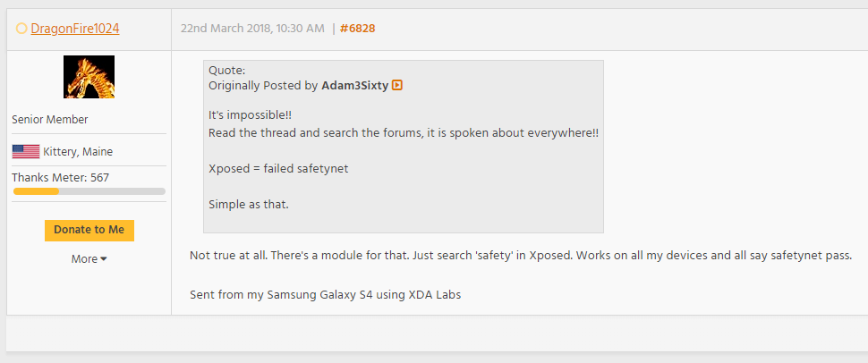This screenshot has width=868, height=363.
Task: Click the quoted line "It's impossible!!"
Action: [250, 115]
